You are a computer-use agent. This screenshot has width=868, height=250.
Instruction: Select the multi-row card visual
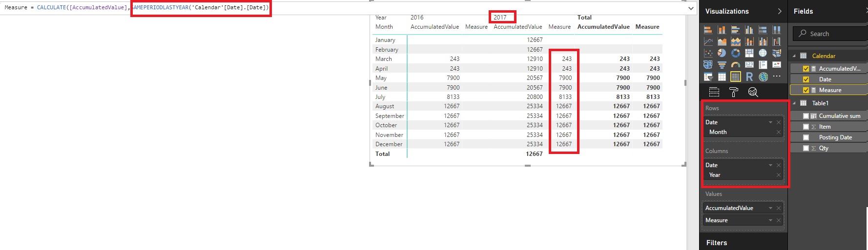[763, 64]
